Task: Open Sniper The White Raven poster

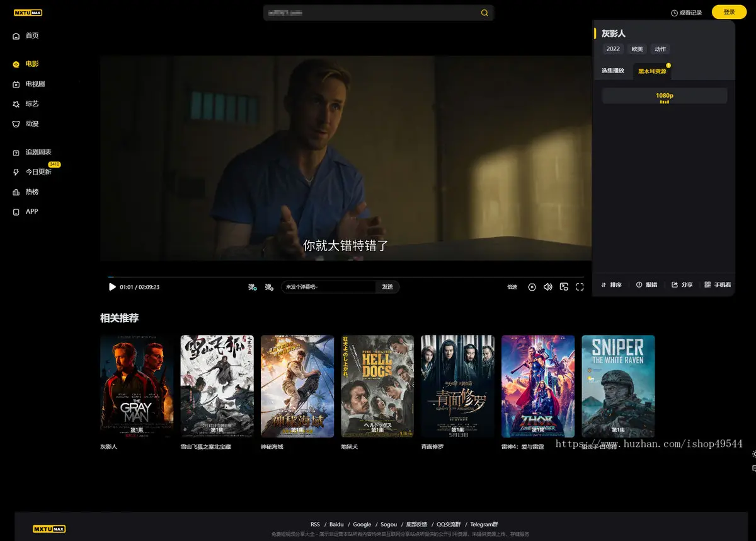Action: [x=618, y=386]
